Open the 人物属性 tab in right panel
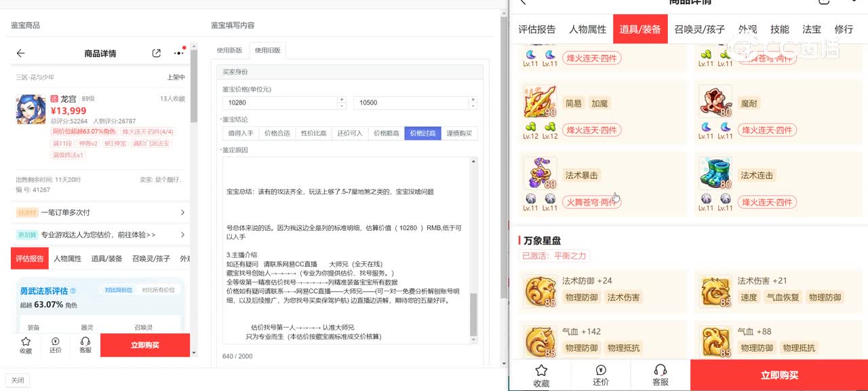This screenshot has width=868, height=391. [x=587, y=29]
